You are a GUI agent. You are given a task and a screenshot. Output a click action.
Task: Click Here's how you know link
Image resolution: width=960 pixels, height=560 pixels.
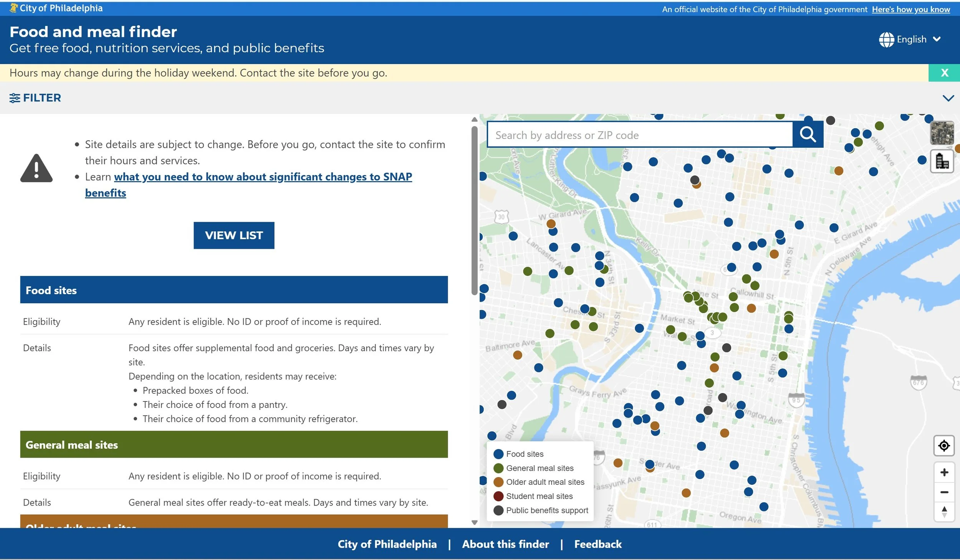(x=910, y=9)
